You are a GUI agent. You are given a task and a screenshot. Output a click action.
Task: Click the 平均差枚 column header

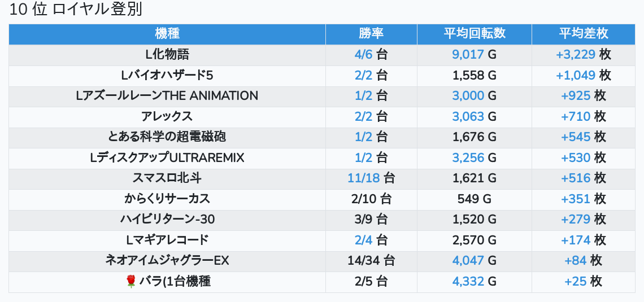[584, 33]
